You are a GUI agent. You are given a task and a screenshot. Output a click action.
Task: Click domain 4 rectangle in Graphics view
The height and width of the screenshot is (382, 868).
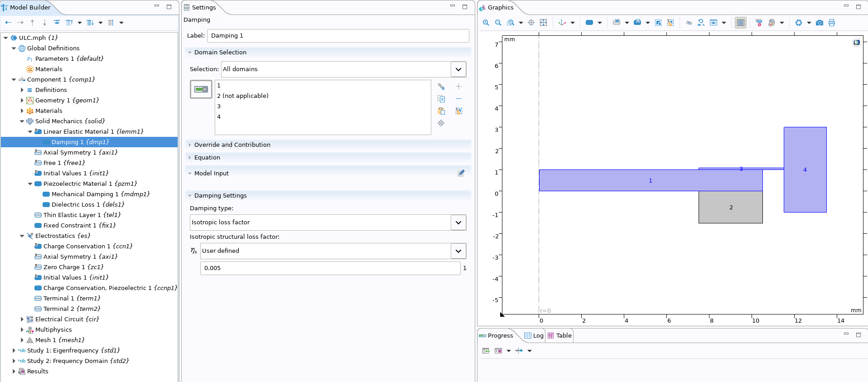click(x=805, y=190)
